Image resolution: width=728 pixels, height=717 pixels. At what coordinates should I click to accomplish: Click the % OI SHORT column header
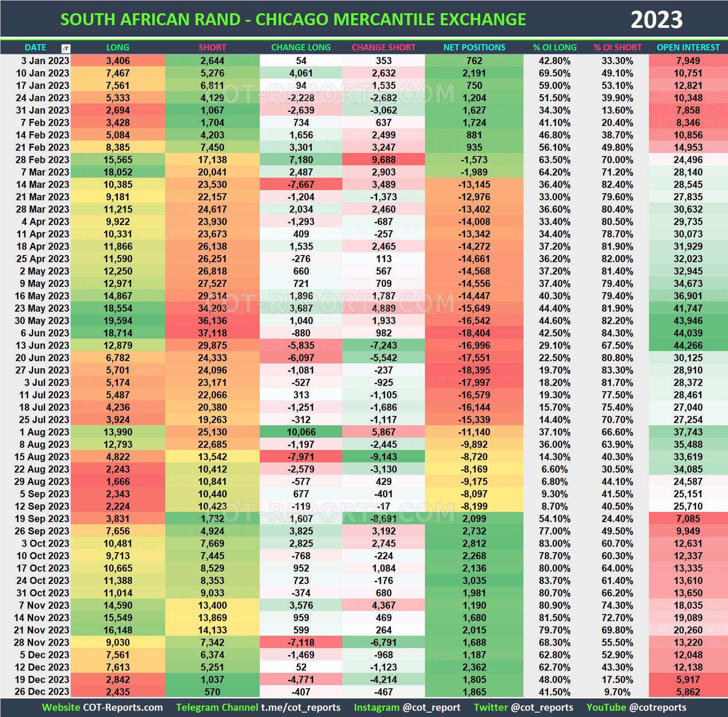[618, 47]
